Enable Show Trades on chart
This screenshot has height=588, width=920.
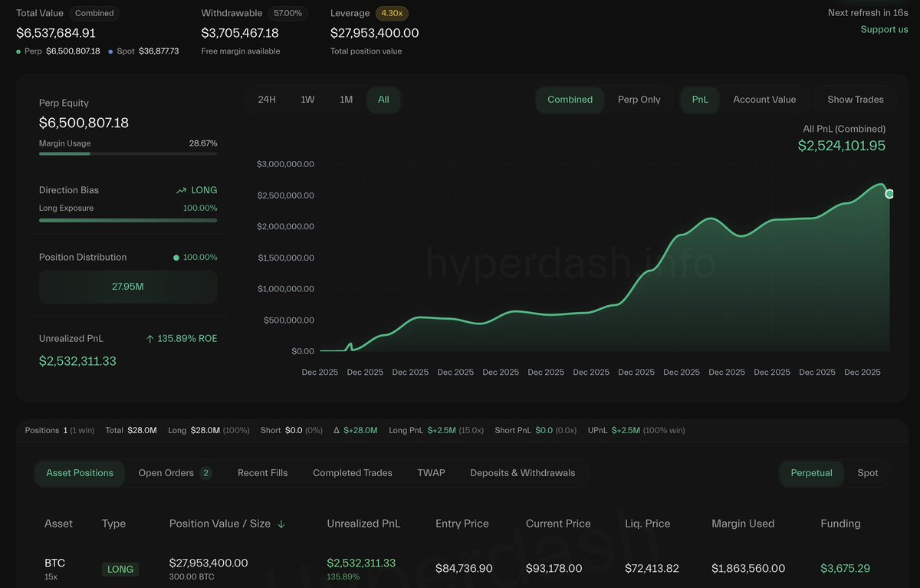[x=855, y=100]
